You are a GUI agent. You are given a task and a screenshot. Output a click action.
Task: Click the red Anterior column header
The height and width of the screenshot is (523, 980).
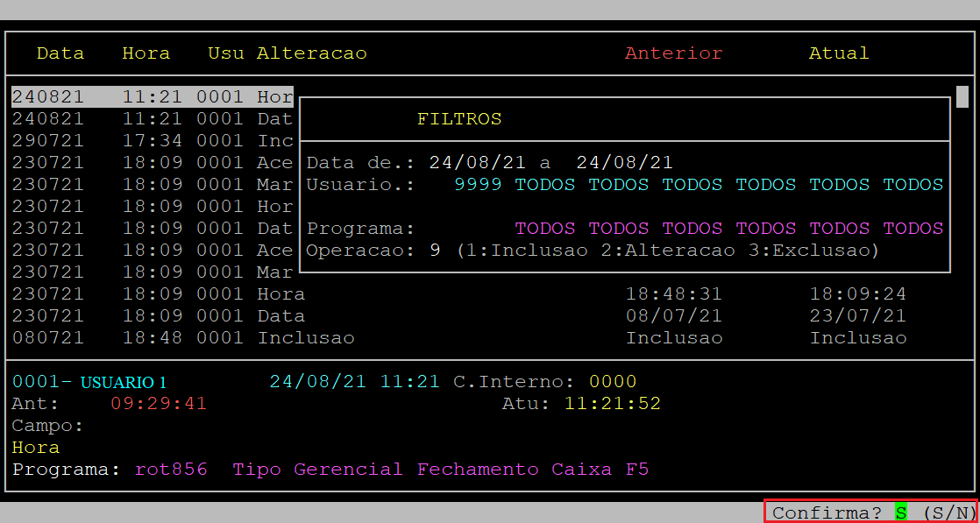click(673, 53)
